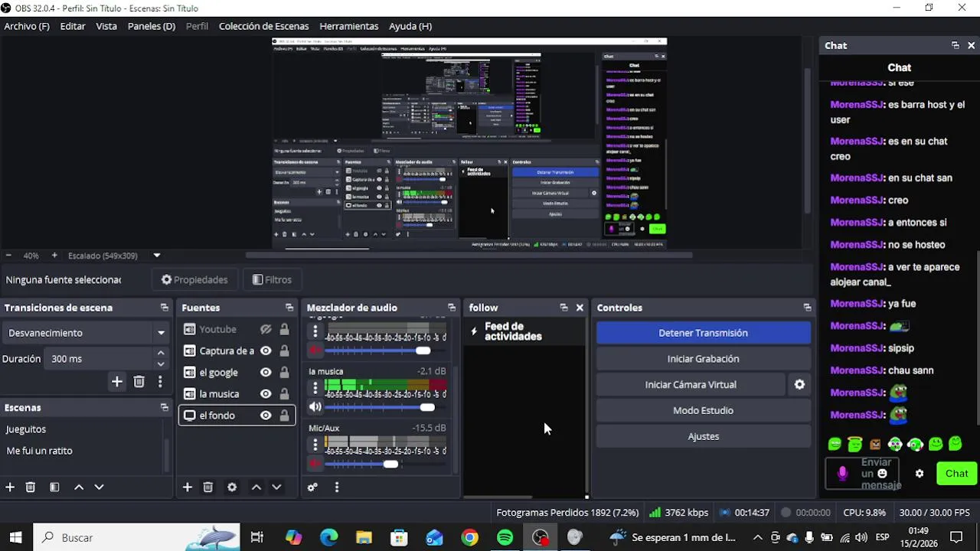Move scene down in Escenas list

click(99, 487)
